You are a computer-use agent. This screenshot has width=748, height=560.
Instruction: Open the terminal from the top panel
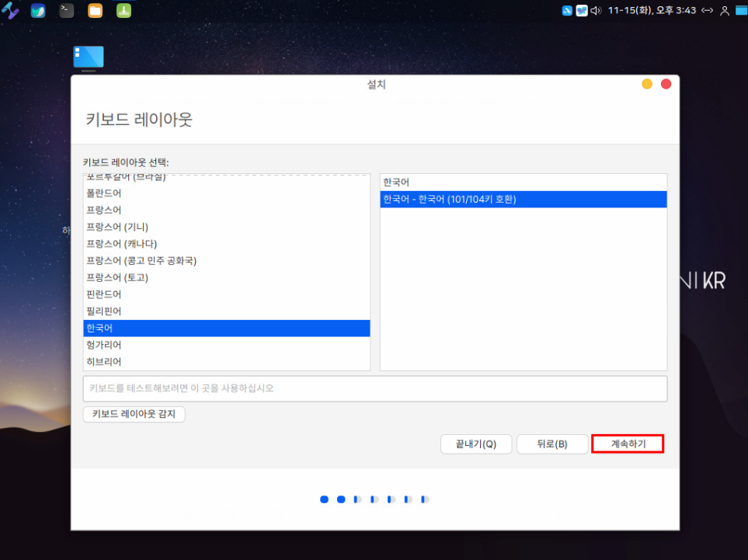[x=67, y=11]
